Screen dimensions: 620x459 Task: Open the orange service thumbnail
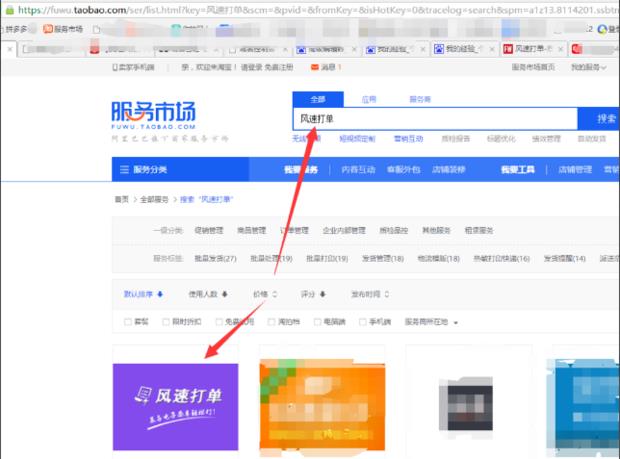[x=322, y=405]
